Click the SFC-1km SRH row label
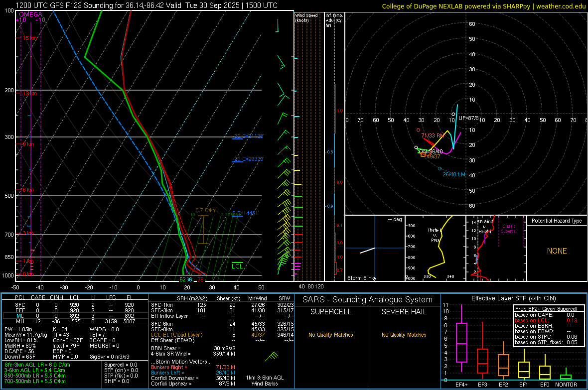Screen dimensions: 588x390 click(x=162, y=305)
